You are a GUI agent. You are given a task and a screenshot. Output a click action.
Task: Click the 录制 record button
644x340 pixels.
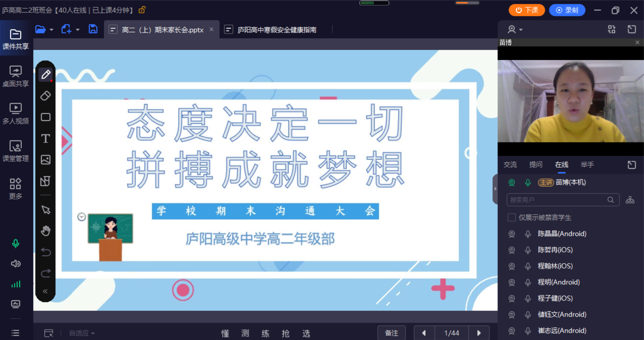click(x=567, y=10)
